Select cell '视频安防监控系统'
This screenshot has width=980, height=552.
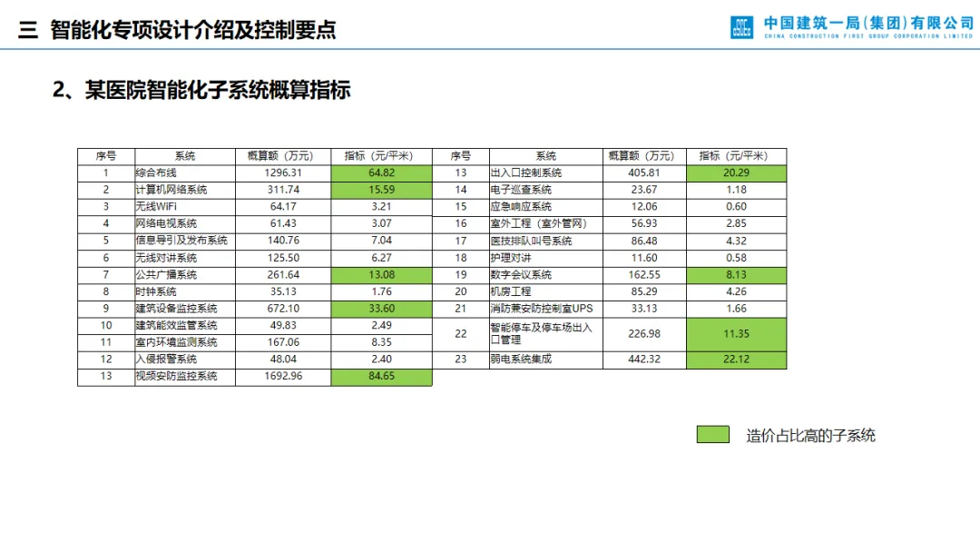pos(185,377)
